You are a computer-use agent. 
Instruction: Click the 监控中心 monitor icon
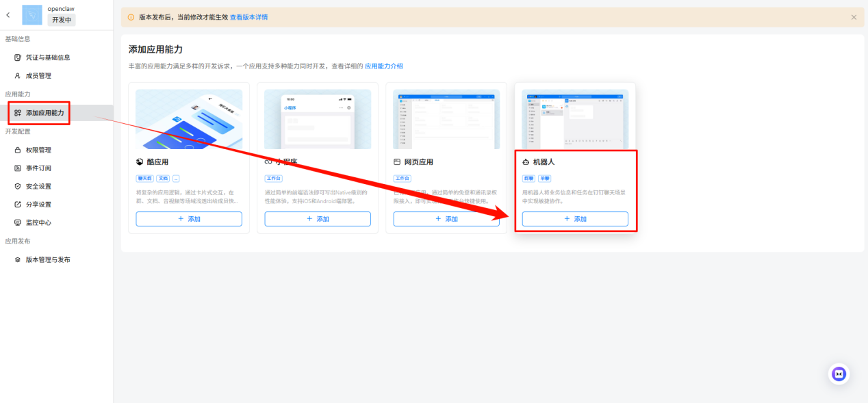coord(18,223)
